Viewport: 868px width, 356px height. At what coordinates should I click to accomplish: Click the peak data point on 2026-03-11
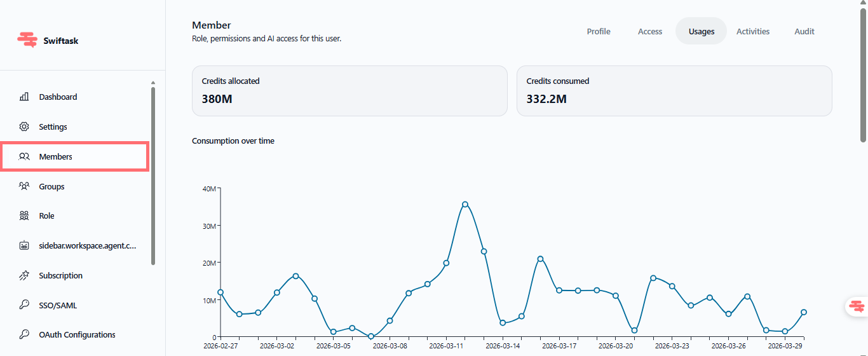(465, 204)
